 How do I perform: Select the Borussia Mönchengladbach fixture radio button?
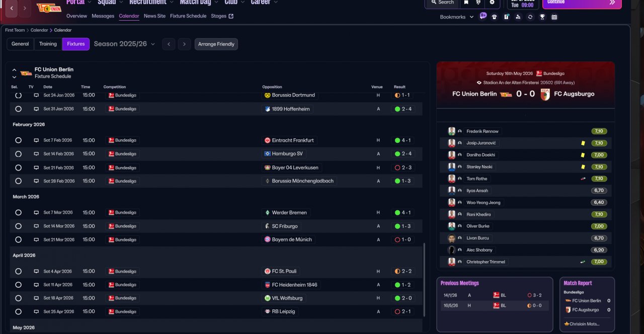pyautogui.click(x=19, y=181)
